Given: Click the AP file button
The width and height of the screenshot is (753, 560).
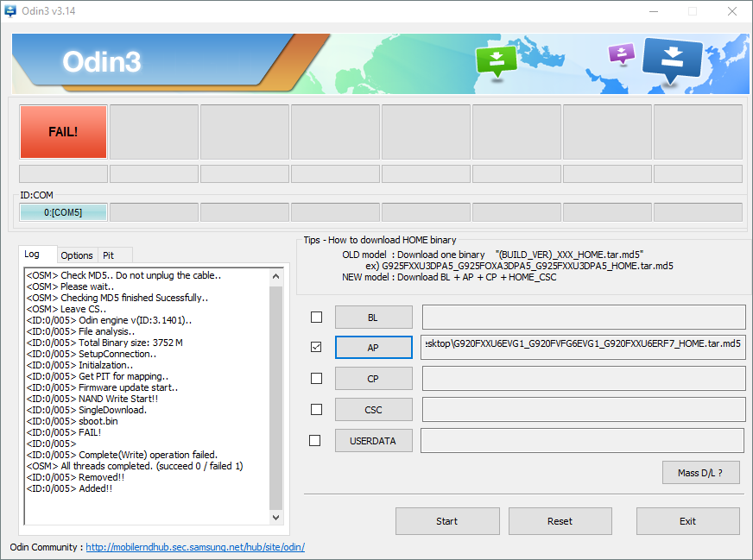Looking at the screenshot, I should pyautogui.click(x=374, y=348).
